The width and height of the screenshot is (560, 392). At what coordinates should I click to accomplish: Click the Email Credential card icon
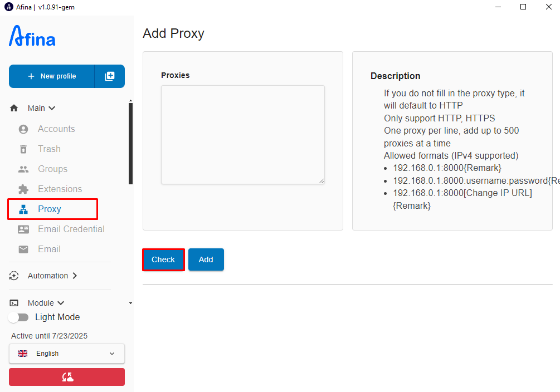click(x=23, y=229)
